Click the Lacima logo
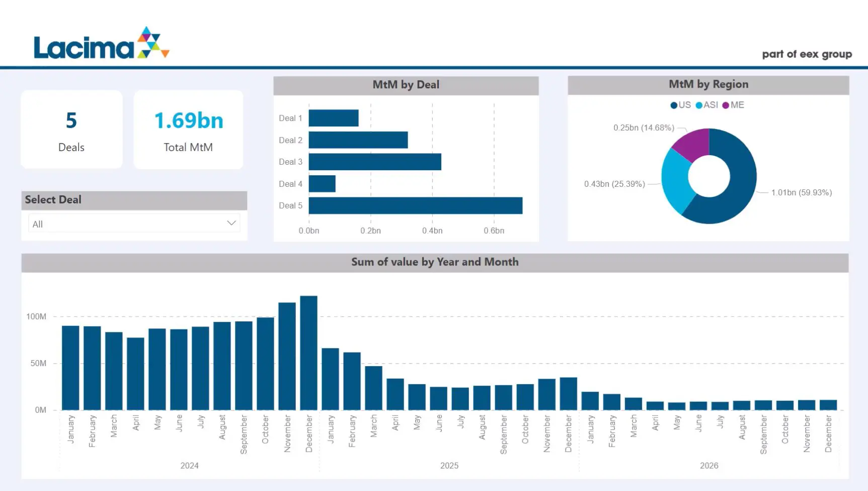Image resolution: width=868 pixels, height=491 pixels. [x=102, y=43]
